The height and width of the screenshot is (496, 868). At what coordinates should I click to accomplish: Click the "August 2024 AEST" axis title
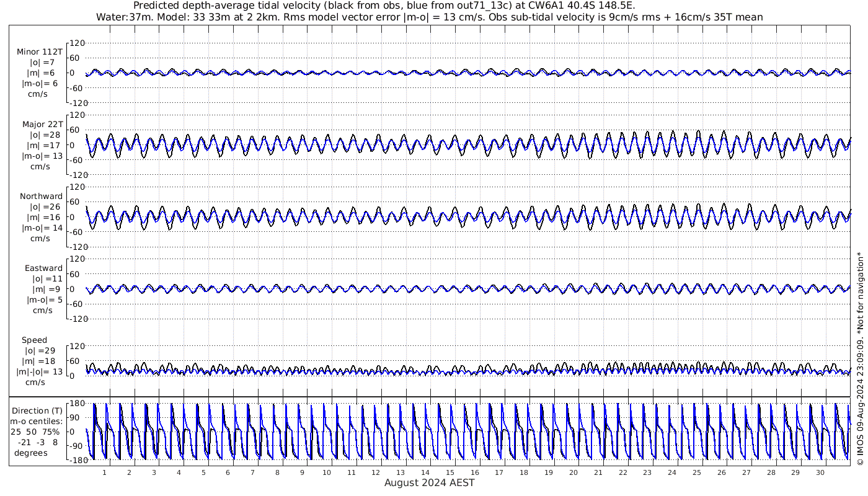point(429,482)
